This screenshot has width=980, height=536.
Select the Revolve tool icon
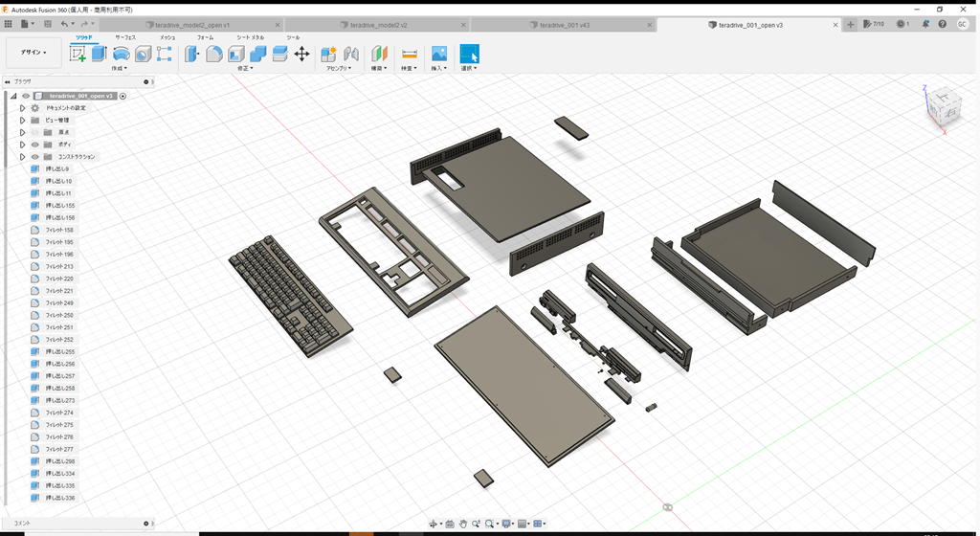coord(122,54)
